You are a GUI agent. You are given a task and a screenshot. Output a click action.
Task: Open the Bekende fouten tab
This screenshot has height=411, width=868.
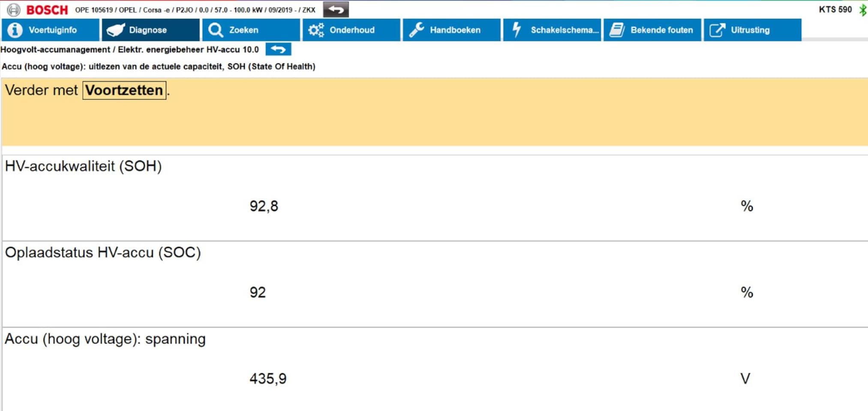coord(661,30)
